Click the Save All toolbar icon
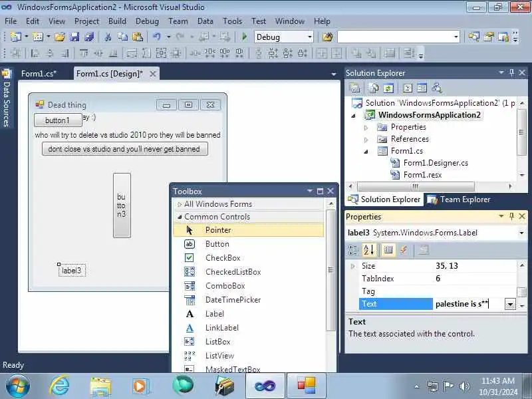The height and width of the screenshot is (399, 532). point(89,37)
